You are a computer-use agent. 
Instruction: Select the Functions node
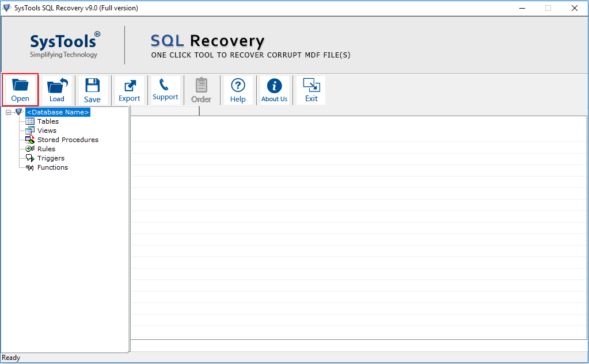[52, 167]
